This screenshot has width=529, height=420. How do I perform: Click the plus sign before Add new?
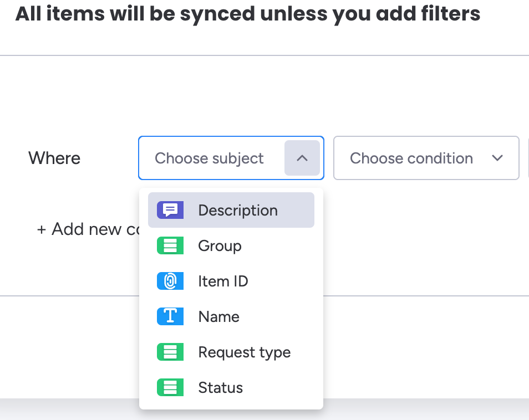coord(42,229)
